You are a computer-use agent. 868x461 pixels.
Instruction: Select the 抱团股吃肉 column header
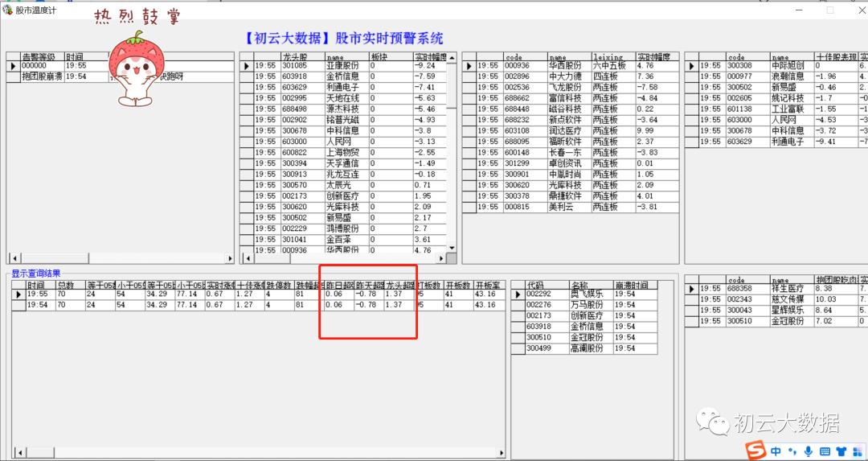pos(836,280)
